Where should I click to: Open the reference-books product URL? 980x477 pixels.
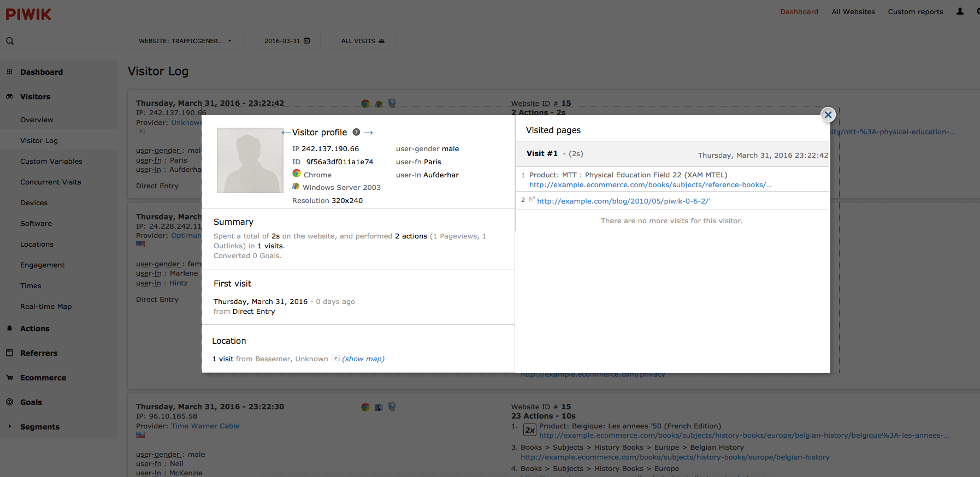point(651,185)
